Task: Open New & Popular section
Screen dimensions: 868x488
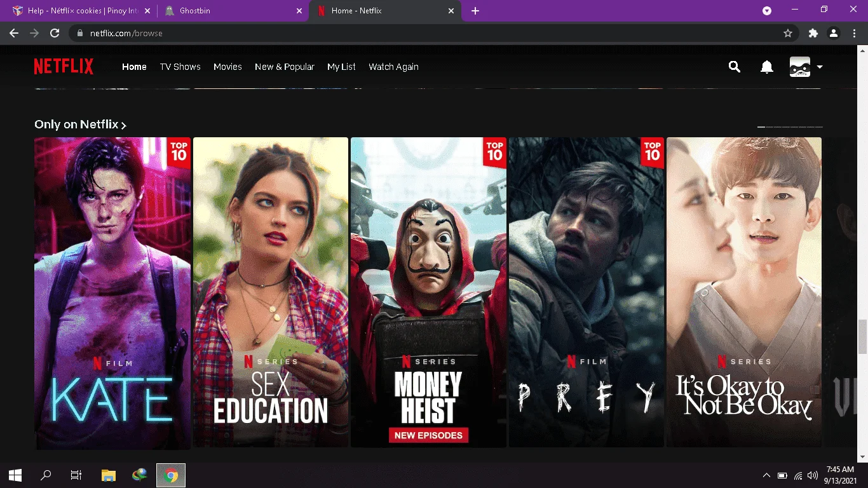Action: pos(285,67)
